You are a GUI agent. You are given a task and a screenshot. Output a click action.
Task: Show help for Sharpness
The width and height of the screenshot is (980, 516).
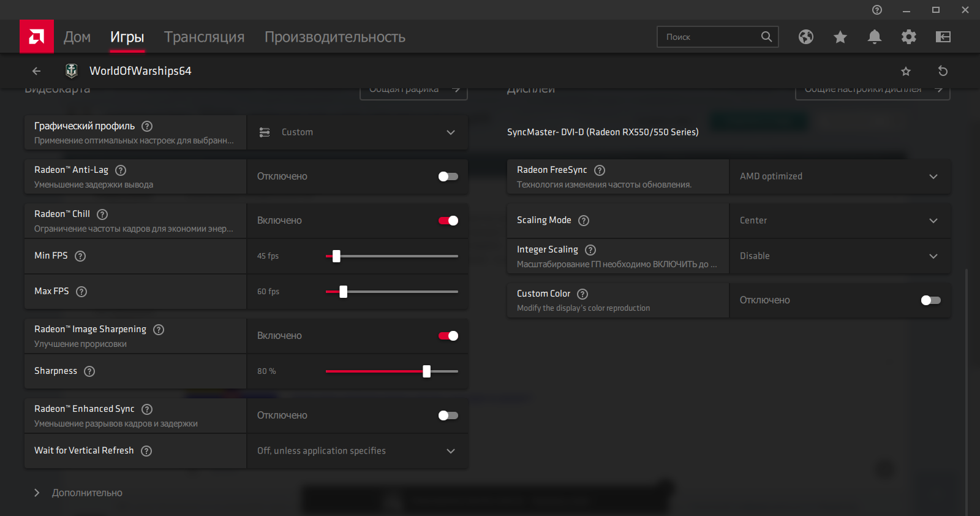coord(89,371)
